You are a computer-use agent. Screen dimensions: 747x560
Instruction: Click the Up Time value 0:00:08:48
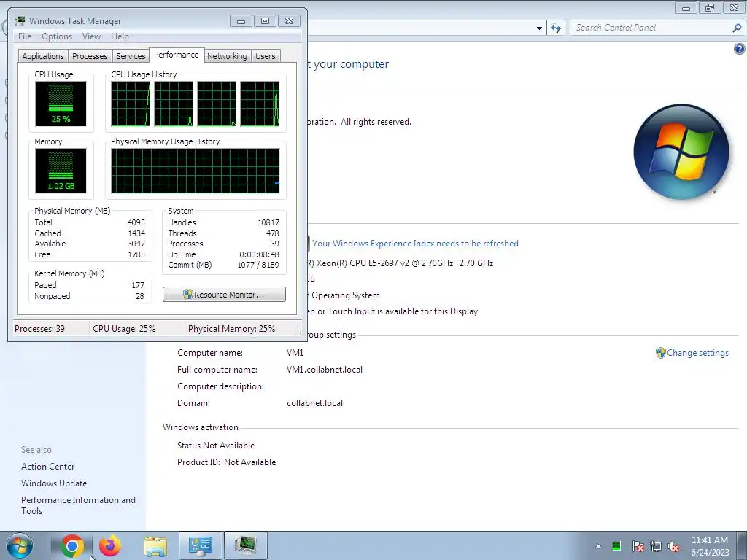259,254
